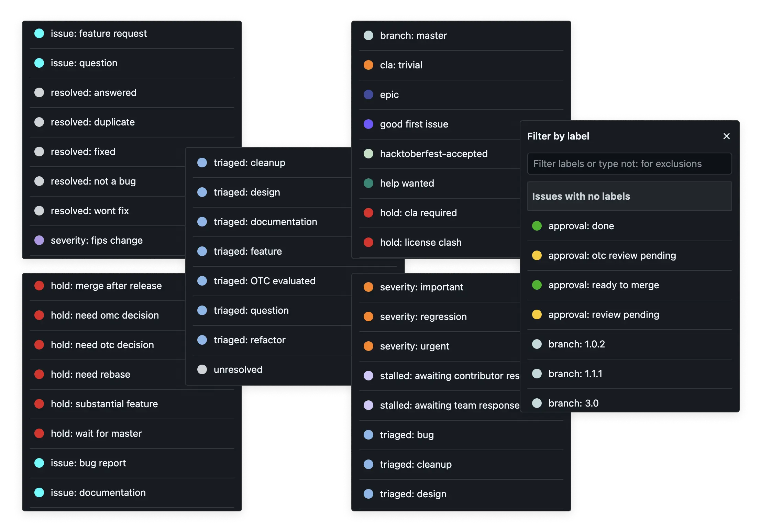Choose the approval: done label

pyautogui.click(x=629, y=226)
